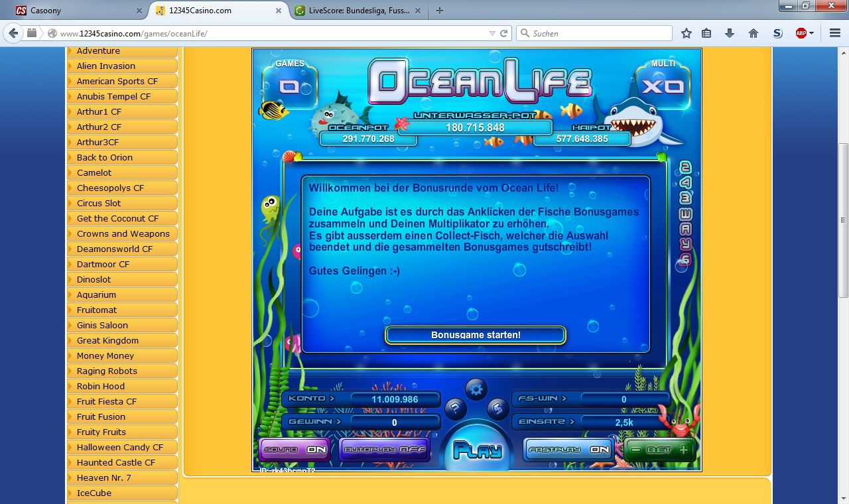Open Dartmoor CF game
This screenshot has width=849, height=504.
(123, 264)
